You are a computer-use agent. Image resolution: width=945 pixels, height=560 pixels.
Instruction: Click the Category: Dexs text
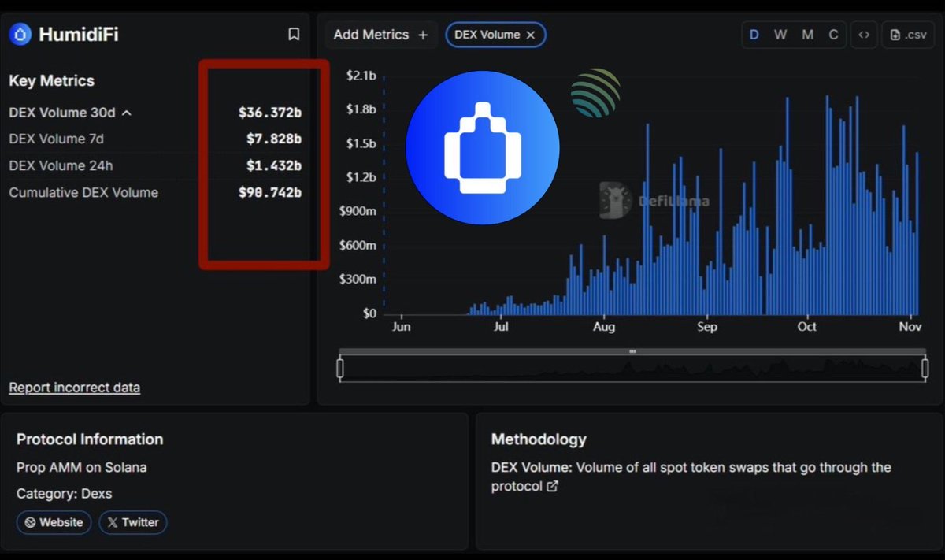[65, 494]
